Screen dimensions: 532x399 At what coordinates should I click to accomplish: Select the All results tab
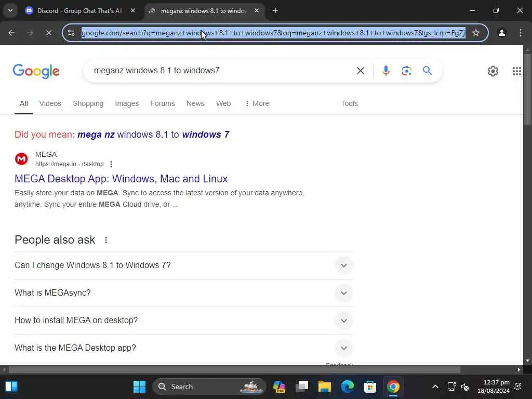pos(23,103)
